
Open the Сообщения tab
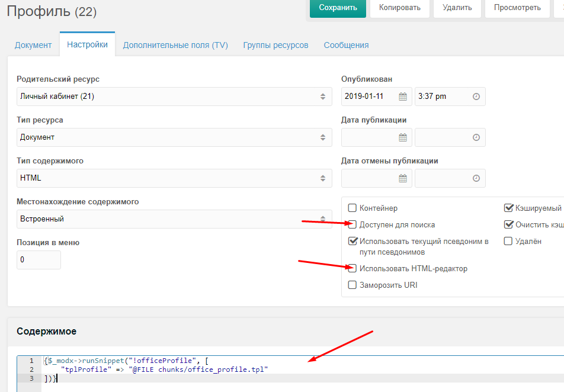coord(346,46)
